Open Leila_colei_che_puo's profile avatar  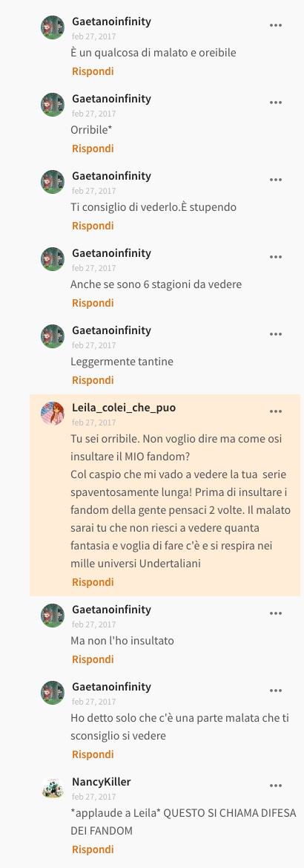click(x=53, y=414)
